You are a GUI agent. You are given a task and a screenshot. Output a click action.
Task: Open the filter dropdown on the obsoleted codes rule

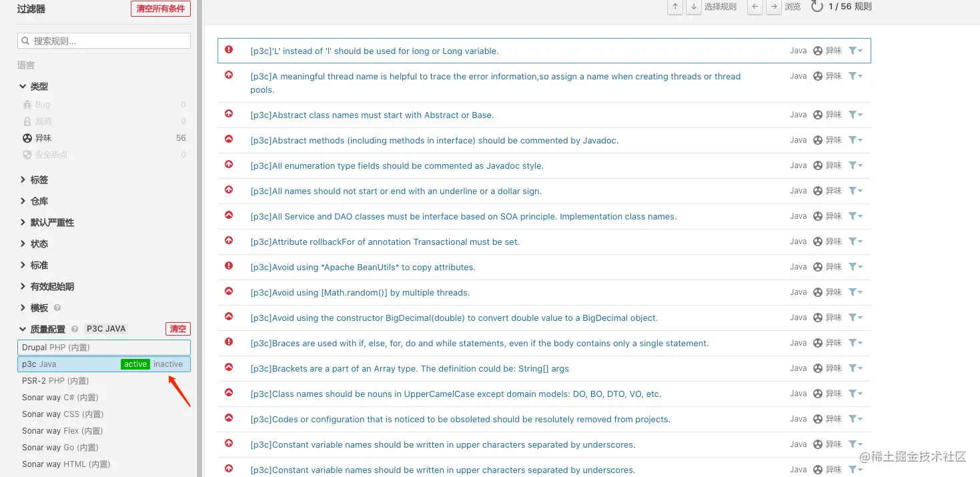[x=855, y=419]
